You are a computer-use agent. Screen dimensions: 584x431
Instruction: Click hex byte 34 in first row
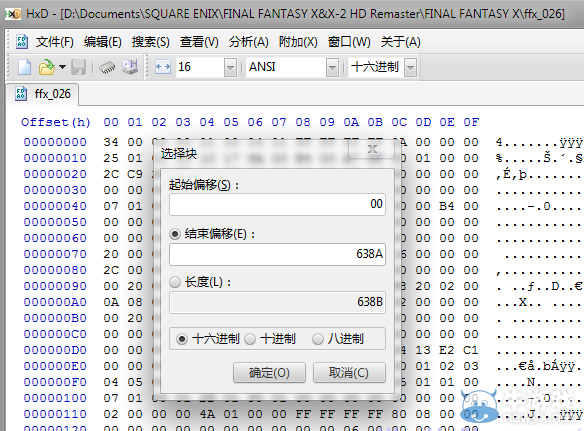coord(111,142)
